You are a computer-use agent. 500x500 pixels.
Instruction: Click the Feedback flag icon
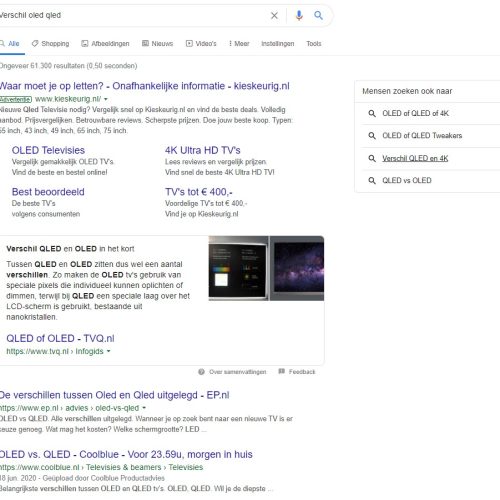click(x=282, y=371)
